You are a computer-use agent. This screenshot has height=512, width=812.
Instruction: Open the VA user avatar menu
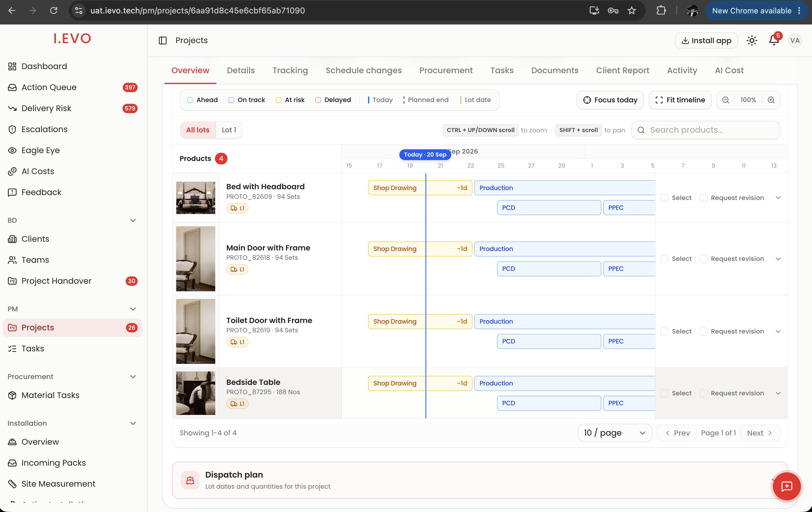coord(795,41)
